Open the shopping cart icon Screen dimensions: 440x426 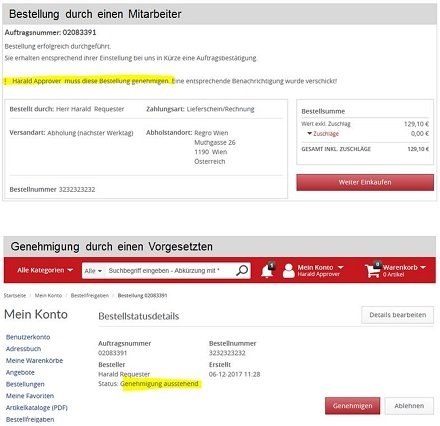point(373,270)
